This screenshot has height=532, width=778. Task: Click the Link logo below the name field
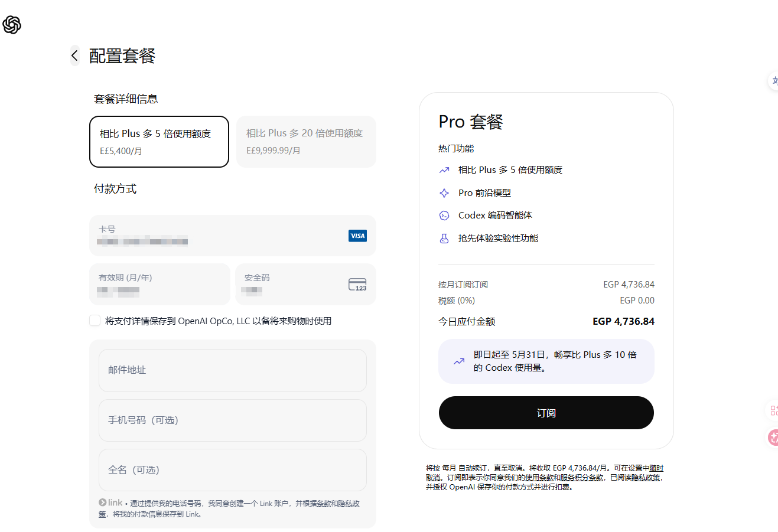tap(111, 502)
